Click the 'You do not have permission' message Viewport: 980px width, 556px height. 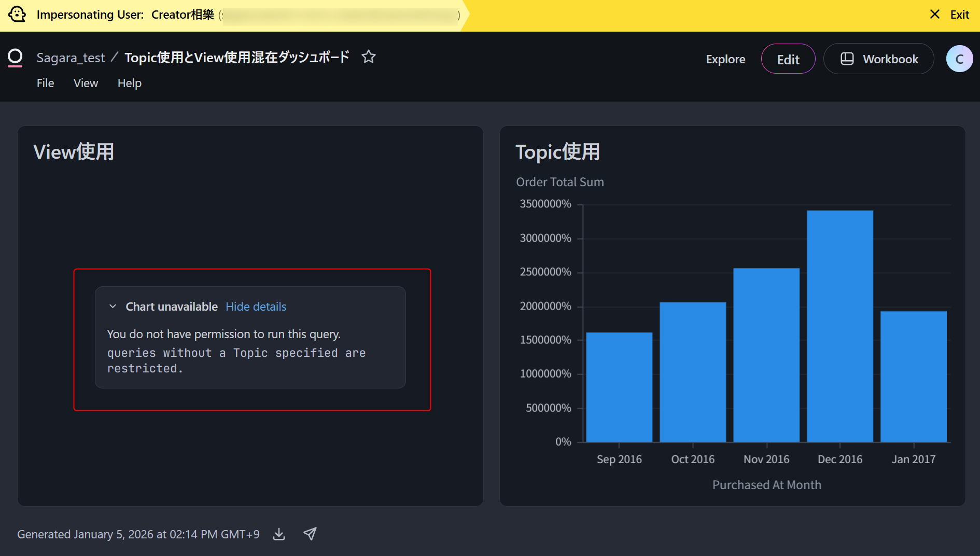click(224, 334)
